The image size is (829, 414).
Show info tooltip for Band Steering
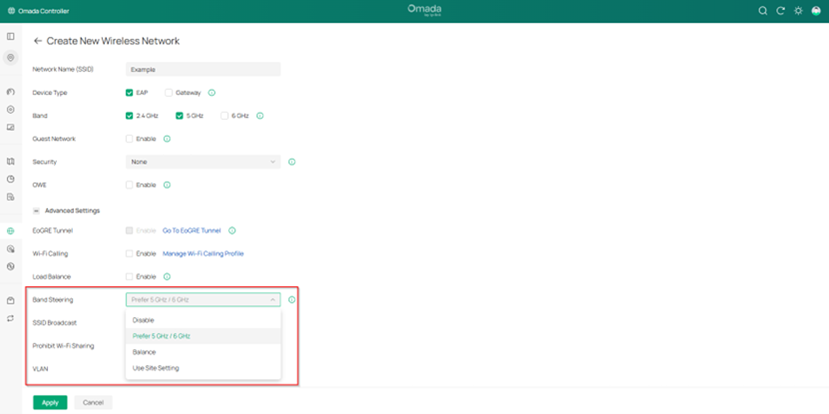click(291, 300)
